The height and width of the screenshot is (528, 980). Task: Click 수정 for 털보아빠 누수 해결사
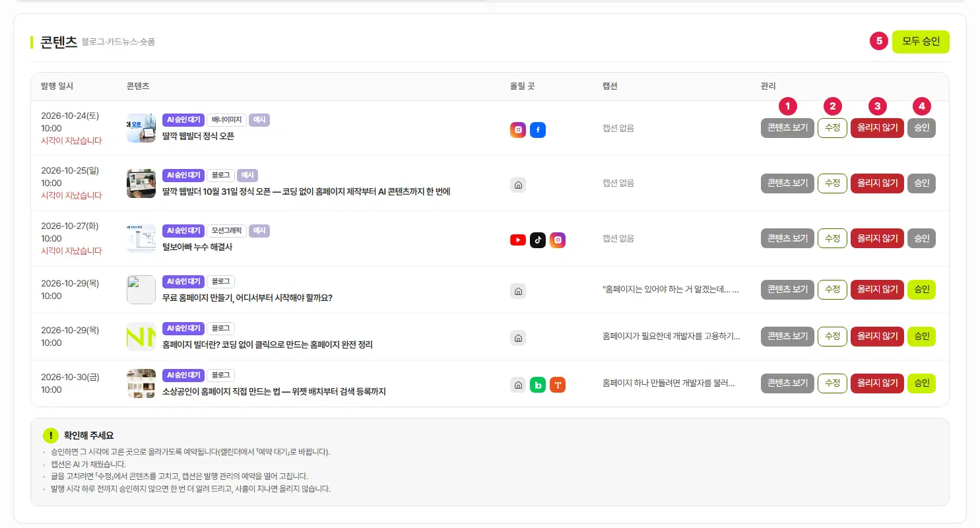[x=832, y=238]
